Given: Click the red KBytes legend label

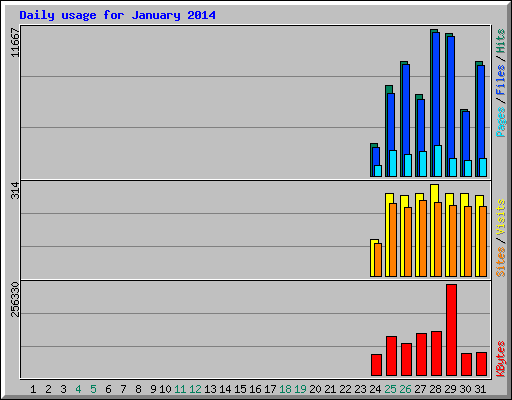Looking at the screenshot, I should point(500,359).
